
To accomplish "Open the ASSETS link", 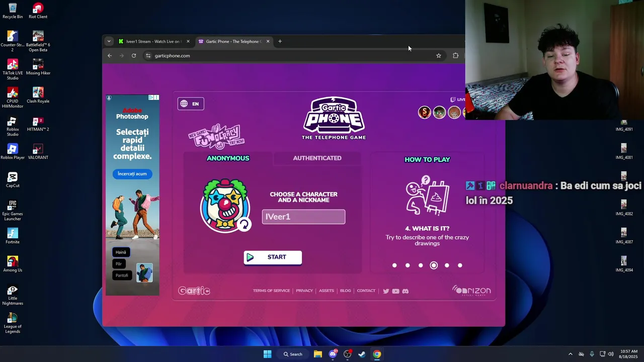I will click(327, 291).
